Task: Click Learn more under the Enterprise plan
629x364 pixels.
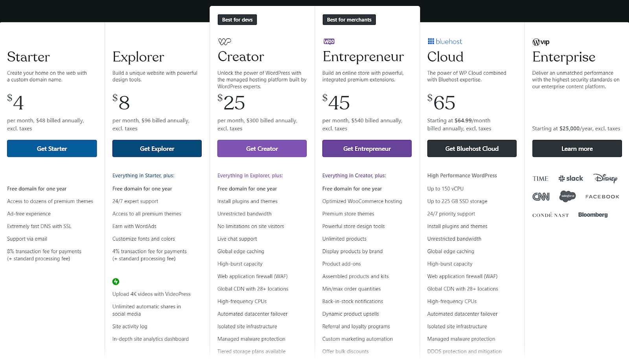Action: pos(577,149)
